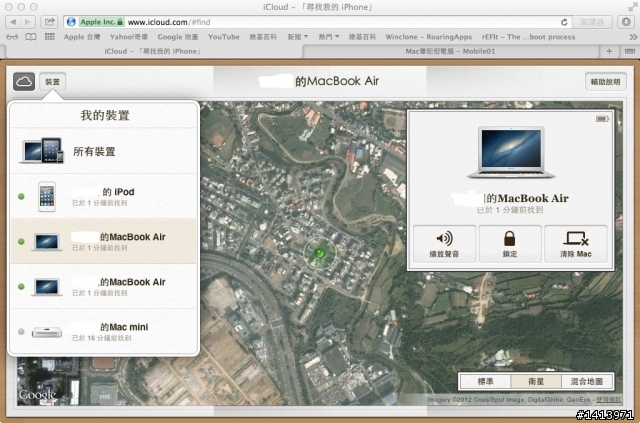Show all tabs overview icon
The image size is (640, 423).
[x=629, y=51]
